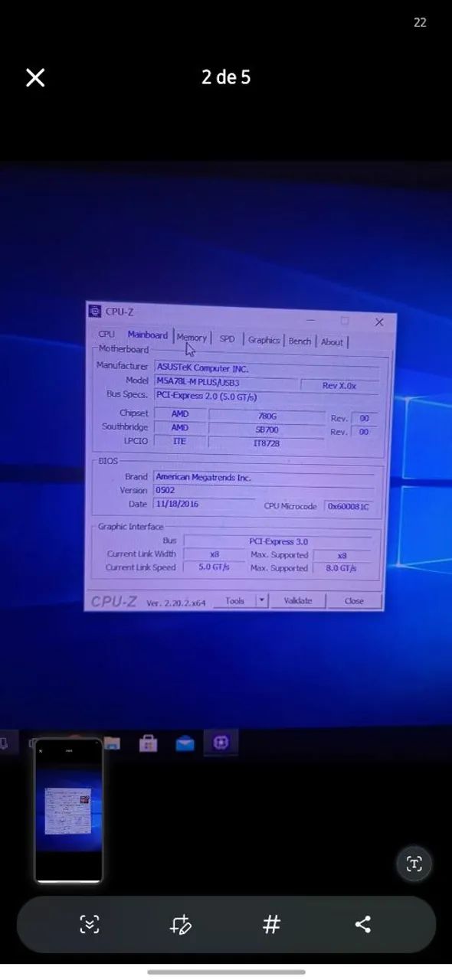Tap the X icon to exit viewer
Screen dimensions: 452x980
point(35,77)
